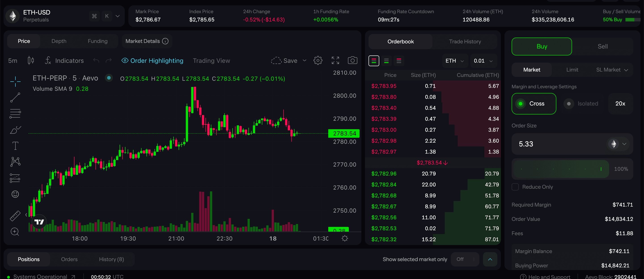Select the ruler measure tool
644x279 pixels.
(15, 216)
